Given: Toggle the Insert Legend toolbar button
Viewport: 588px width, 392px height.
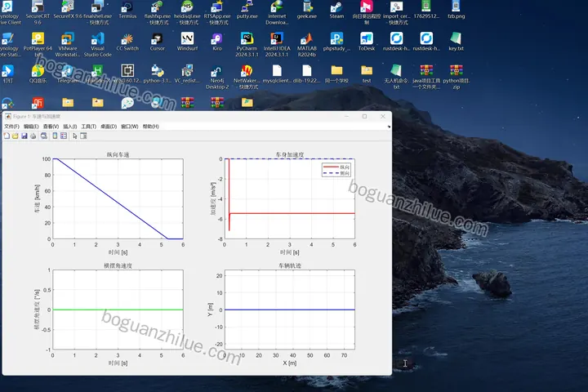Looking at the screenshot, I should (x=64, y=136).
